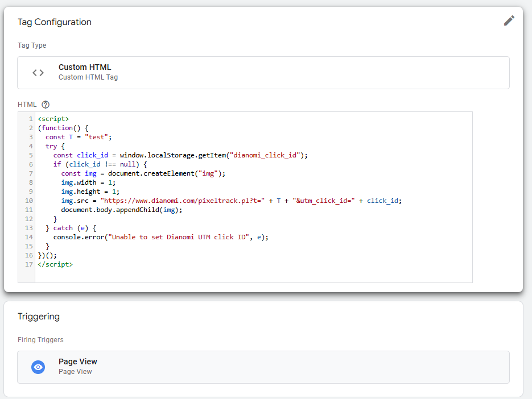This screenshot has height=399, width=532.
Task: Click the img.width = 1 line
Action: click(88, 182)
